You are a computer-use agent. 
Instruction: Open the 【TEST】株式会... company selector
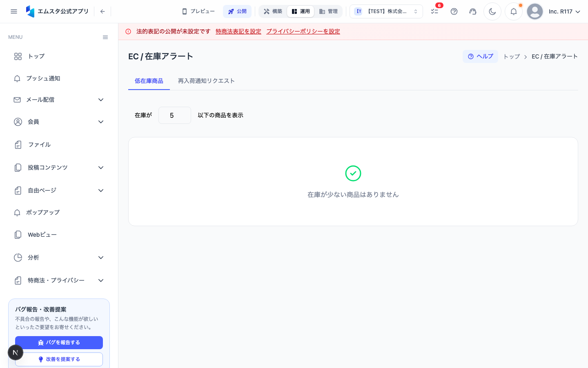click(x=386, y=11)
